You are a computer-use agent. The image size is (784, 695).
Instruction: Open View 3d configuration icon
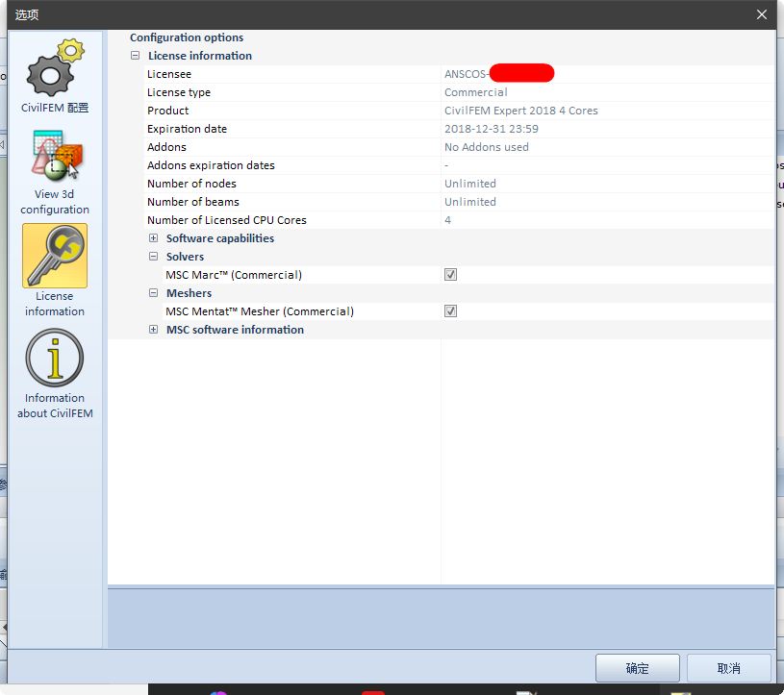[56, 155]
